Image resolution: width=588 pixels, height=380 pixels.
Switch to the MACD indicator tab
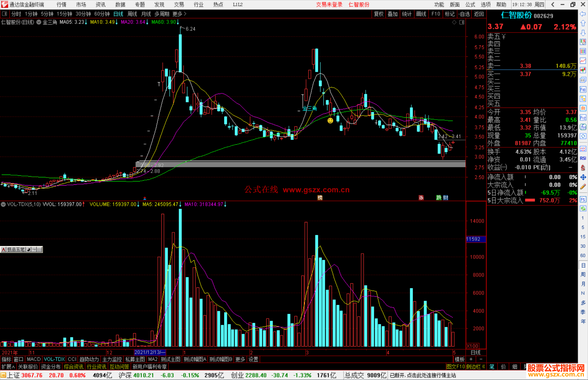34,359
